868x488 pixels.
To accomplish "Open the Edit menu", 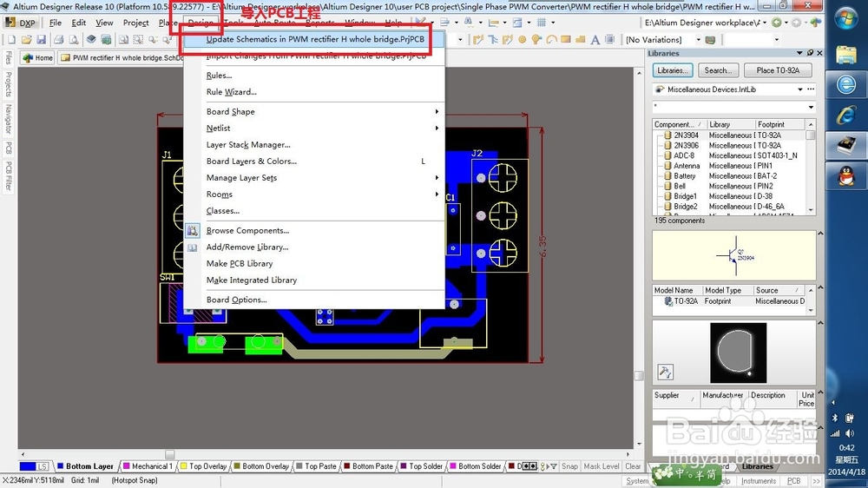I will pos(79,23).
